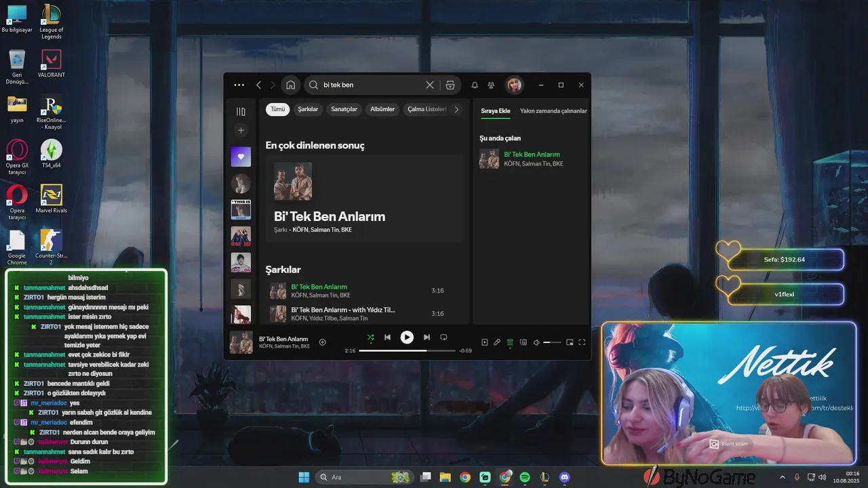Open the Counter-Strike 2 desktop icon

(x=52, y=247)
